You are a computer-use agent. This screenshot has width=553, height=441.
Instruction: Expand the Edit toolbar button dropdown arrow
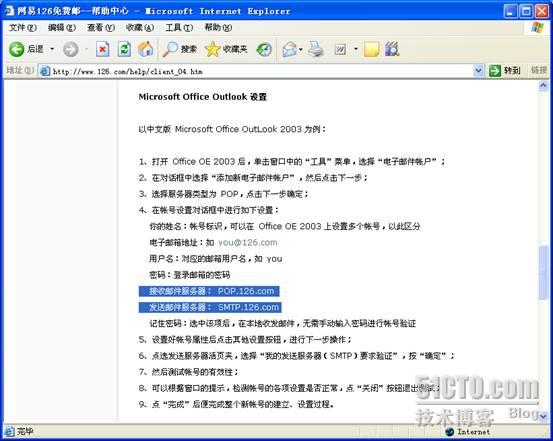[x=356, y=49]
